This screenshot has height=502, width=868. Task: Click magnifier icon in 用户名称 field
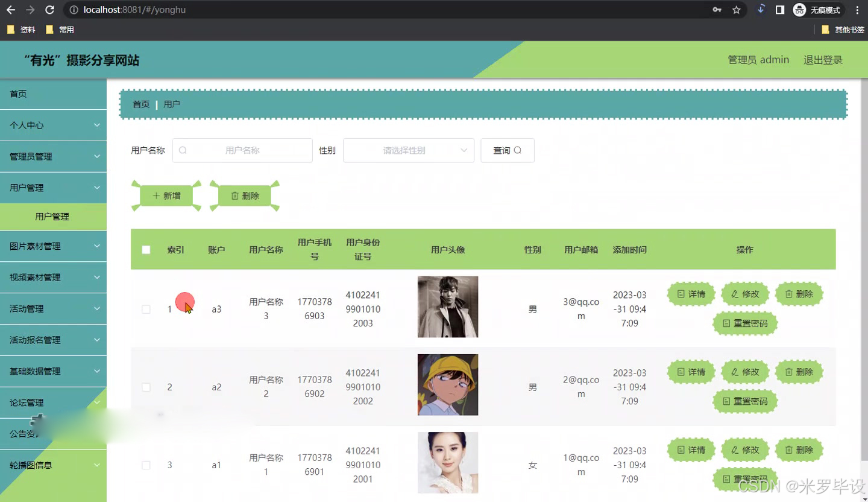point(183,150)
